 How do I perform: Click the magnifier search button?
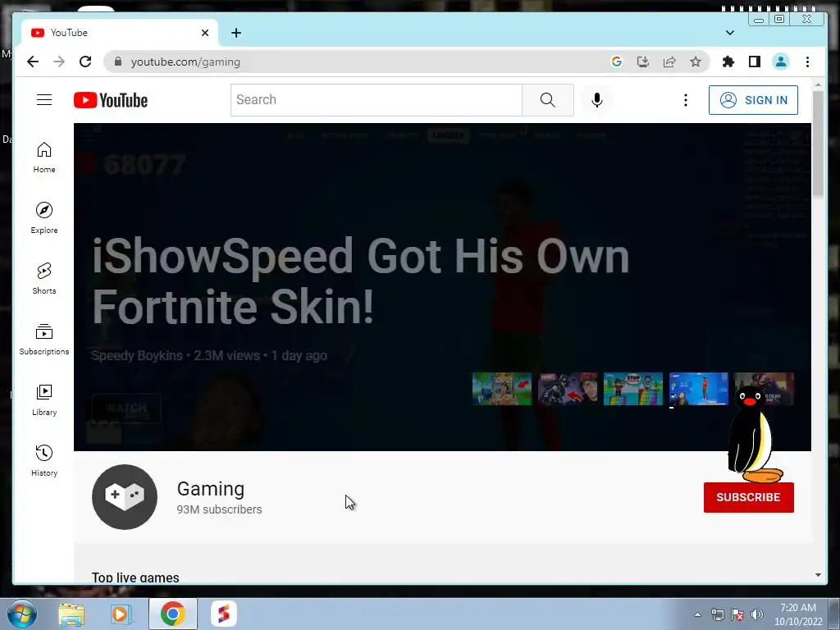point(547,99)
